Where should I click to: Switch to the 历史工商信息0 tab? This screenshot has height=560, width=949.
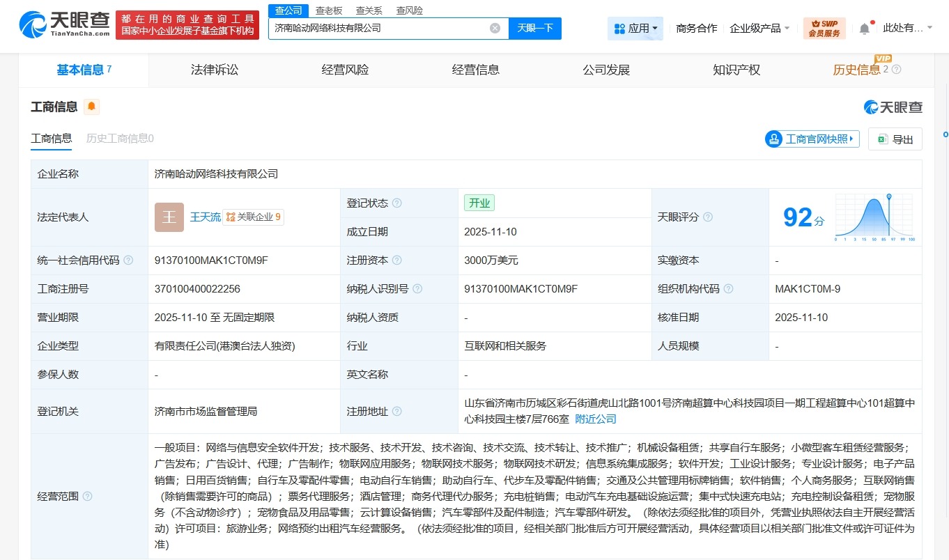click(121, 139)
